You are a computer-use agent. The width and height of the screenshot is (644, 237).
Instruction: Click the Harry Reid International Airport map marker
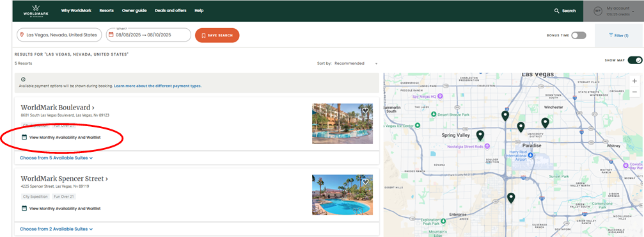click(x=530, y=155)
